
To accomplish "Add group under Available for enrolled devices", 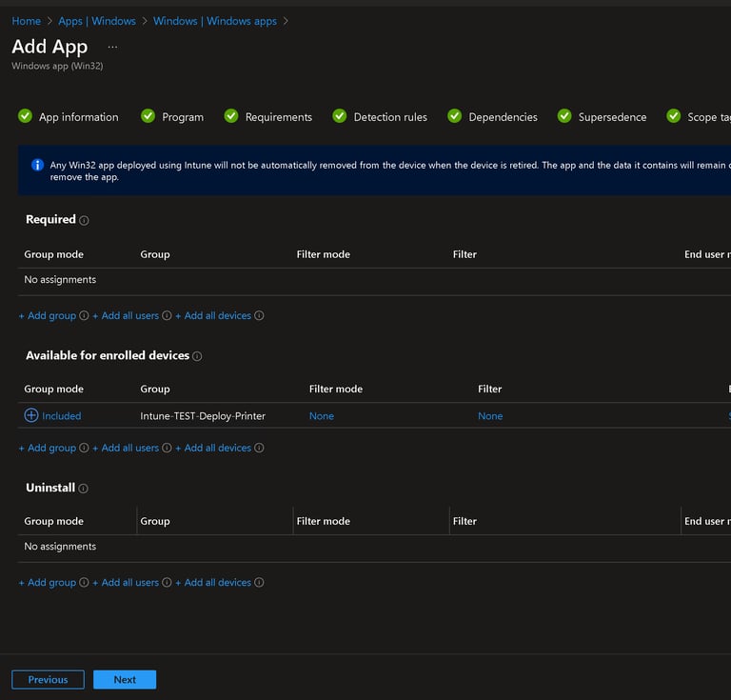I will click(48, 448).
